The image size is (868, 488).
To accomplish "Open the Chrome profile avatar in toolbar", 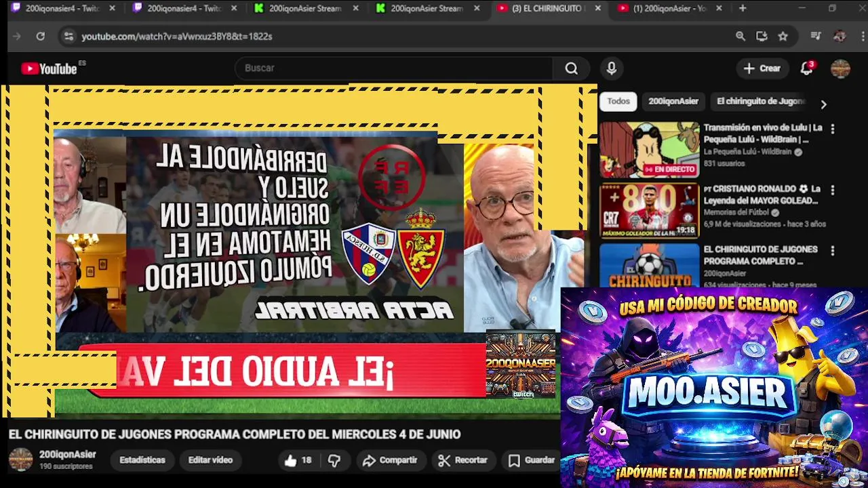I will 840,37.
